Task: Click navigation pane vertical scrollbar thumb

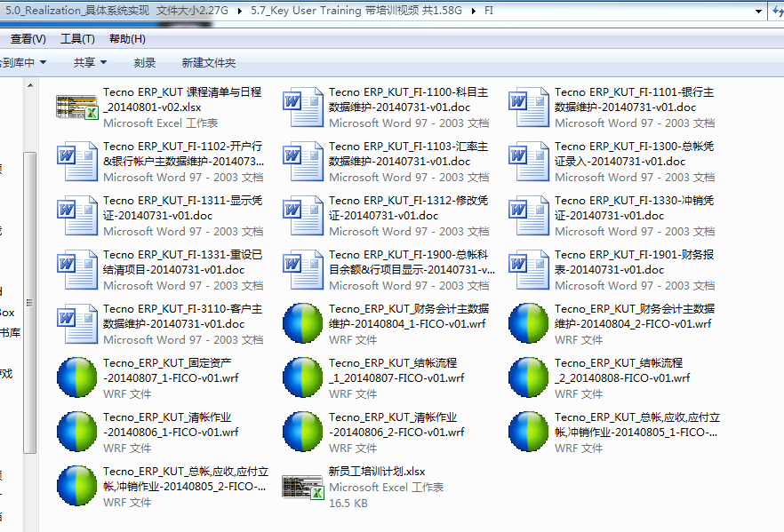Action: tap(29, 303)
